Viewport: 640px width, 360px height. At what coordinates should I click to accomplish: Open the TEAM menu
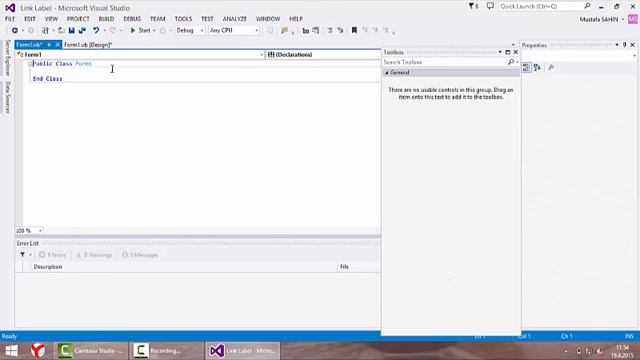(x=158, y=19)
